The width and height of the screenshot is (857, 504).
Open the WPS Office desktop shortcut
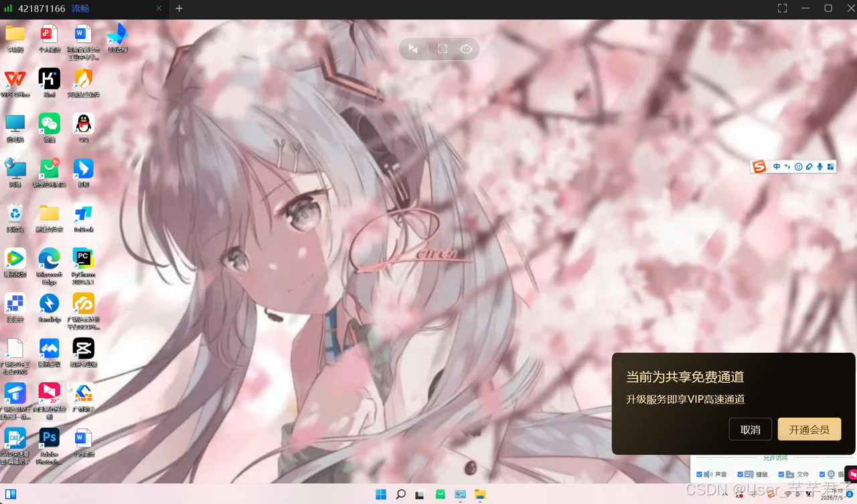pos(15,82)
